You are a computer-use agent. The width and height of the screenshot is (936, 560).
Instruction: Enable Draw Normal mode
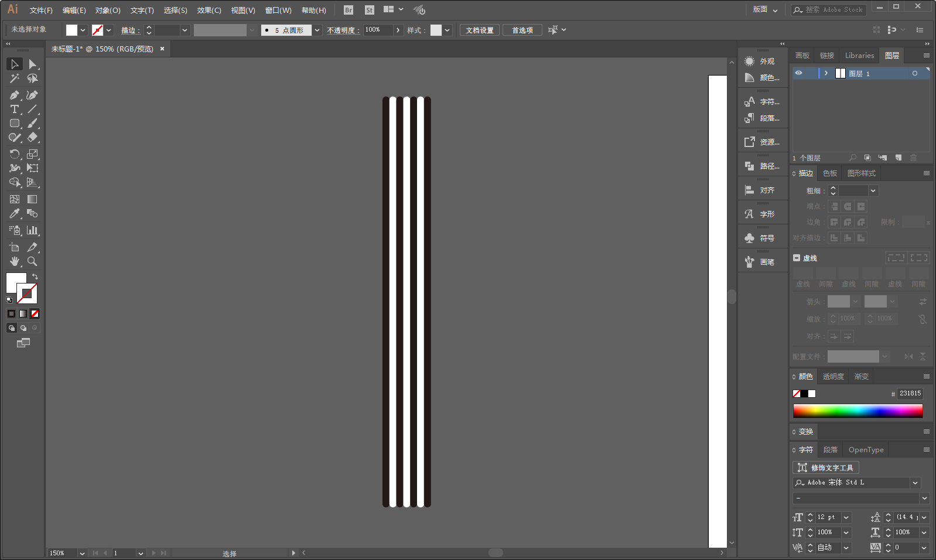11,328
